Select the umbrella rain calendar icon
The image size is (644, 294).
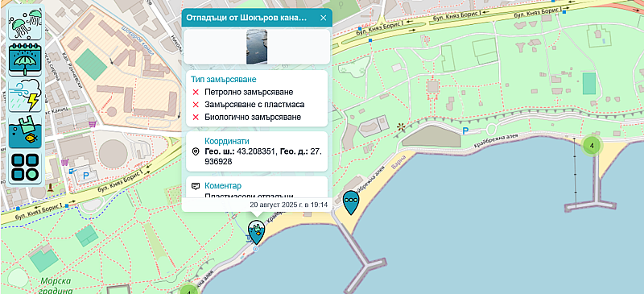(x=26, y=60)
